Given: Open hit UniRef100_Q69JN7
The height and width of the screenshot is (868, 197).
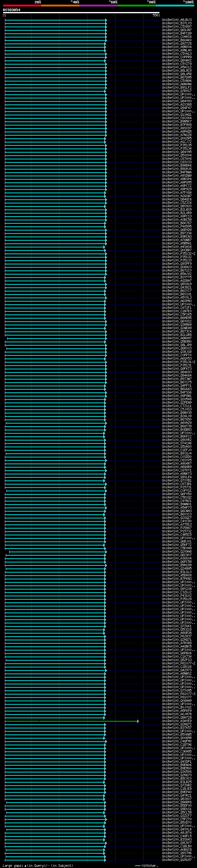Looking at the screenshot, I should tap(177, 30).
